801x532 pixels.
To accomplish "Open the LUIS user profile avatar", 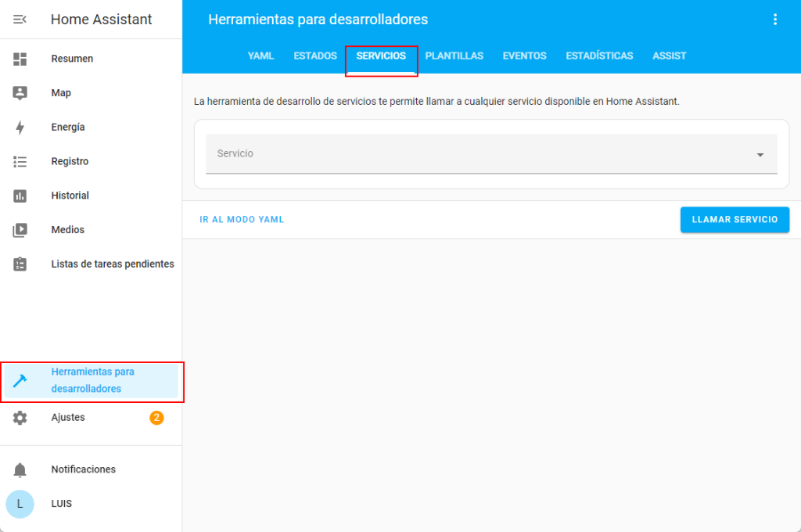I will click(20, 504).
